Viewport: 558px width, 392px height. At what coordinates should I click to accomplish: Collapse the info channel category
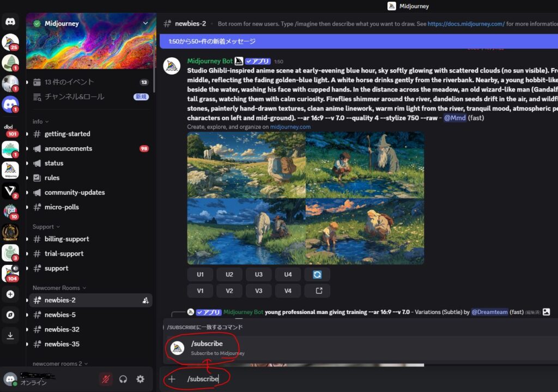[40, 122]
